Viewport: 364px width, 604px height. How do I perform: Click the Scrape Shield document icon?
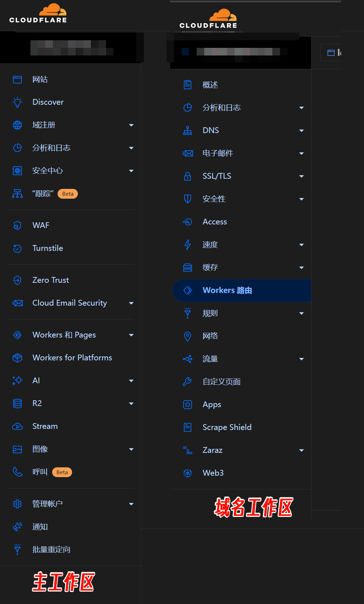tap(188, 427)
